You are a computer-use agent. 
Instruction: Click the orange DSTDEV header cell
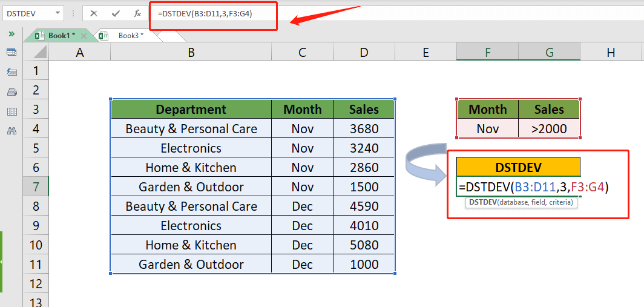[518, 167]
